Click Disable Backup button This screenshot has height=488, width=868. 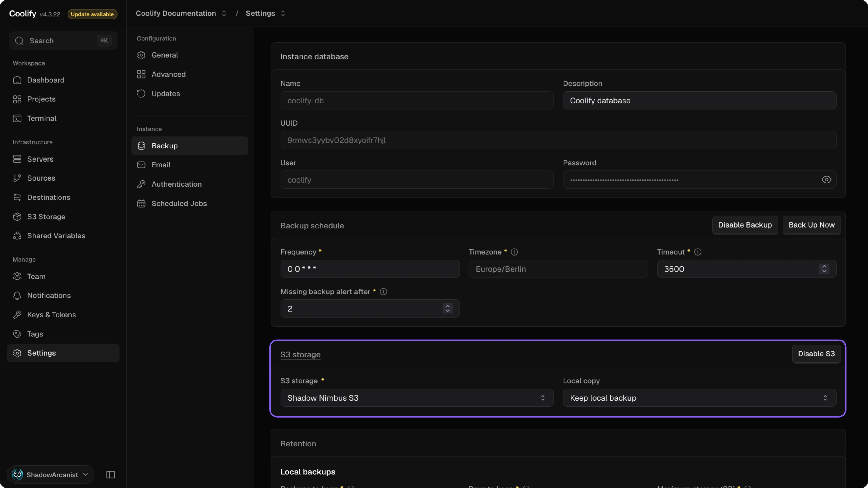pos(745,225)
